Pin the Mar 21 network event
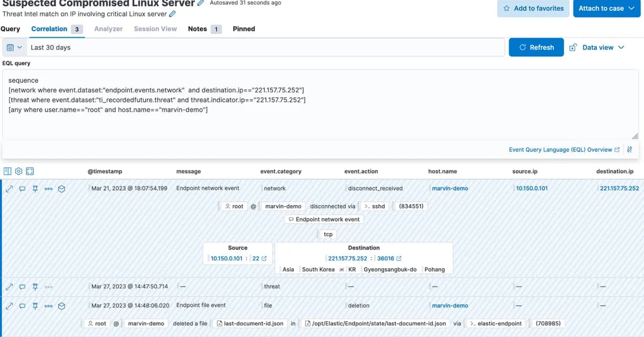This screenshot has width=644, height=337. pyautogui.click(x=35, y=188)
